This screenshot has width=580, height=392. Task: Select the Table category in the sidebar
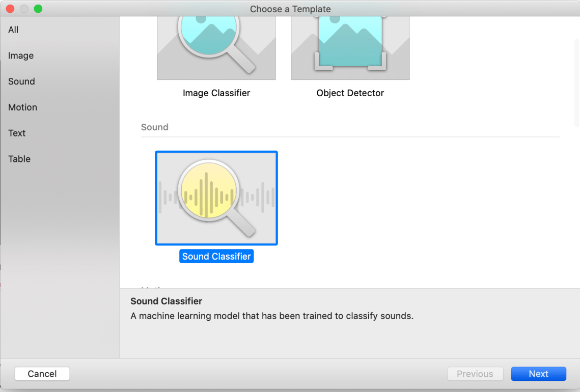19,159
